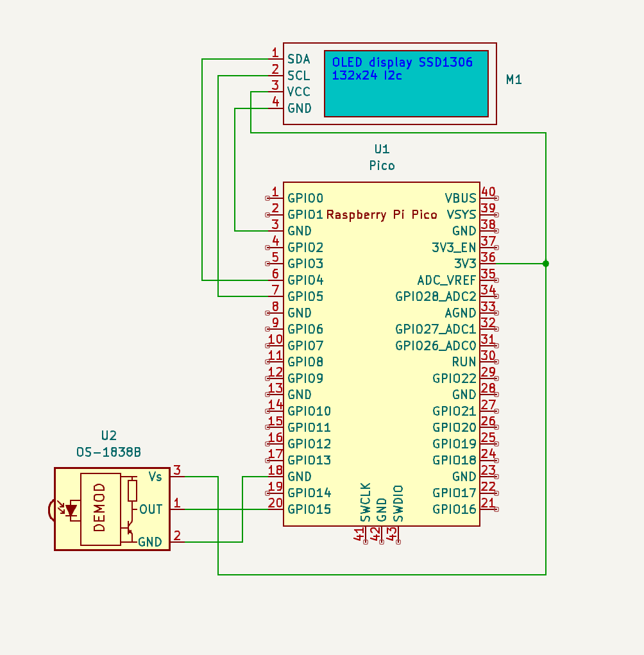Select pin number 40 on the Pico
This screenshot has height=655, width=644.
(x=488, y=192)
